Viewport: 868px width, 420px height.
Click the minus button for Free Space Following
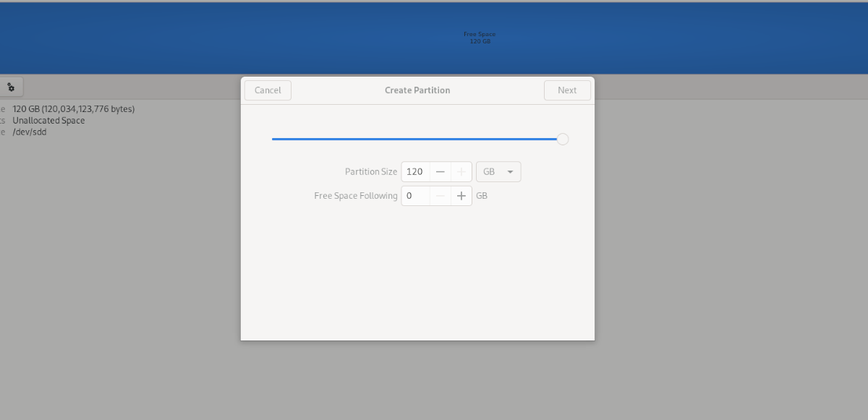point(440,196)
